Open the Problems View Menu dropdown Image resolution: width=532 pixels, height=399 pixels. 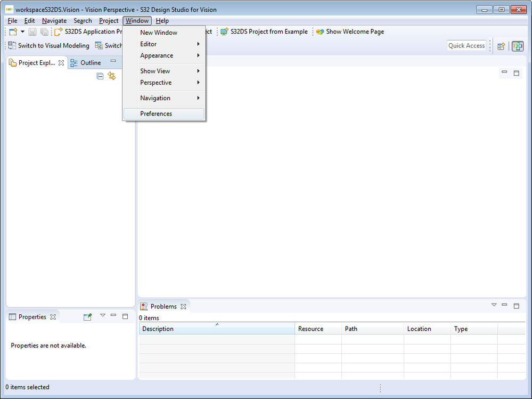[x=494, y=305]
